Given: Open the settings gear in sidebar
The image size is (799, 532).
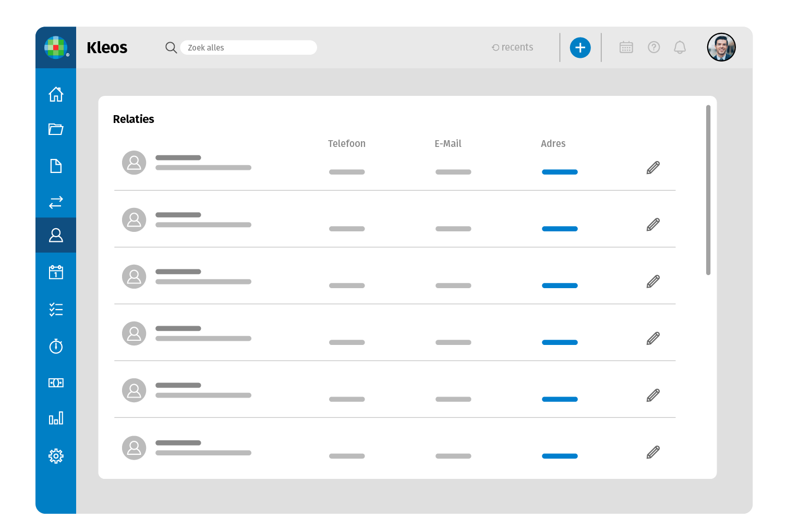Looking at the screenshot, I should click(x=56, y=456).
